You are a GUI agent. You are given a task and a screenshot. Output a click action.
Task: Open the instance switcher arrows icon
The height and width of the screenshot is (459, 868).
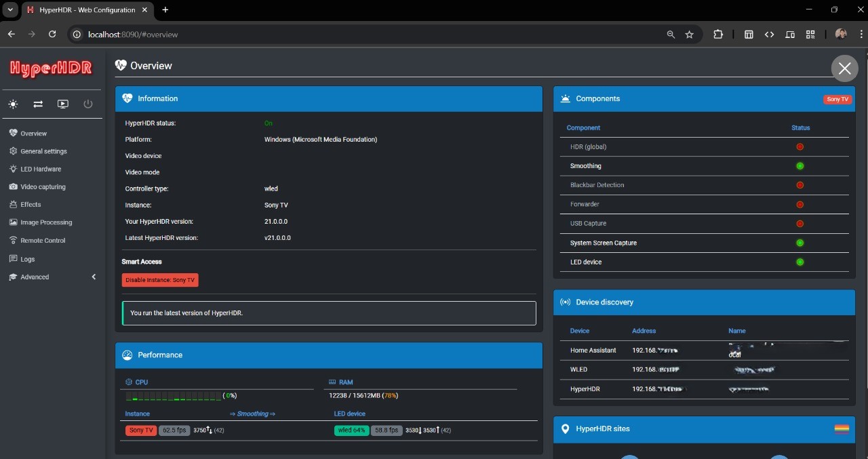pos(38,104)
